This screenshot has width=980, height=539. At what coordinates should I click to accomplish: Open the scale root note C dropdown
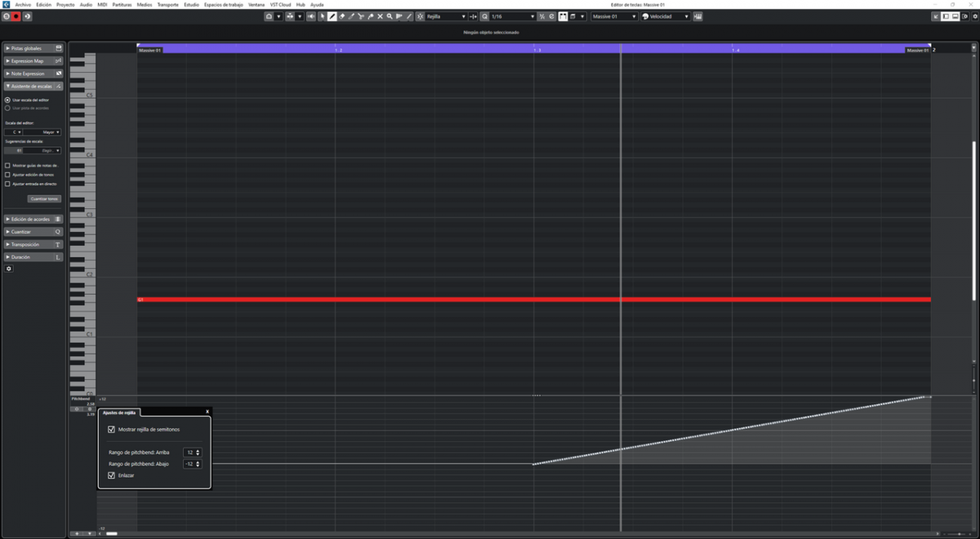coord(14,131)
